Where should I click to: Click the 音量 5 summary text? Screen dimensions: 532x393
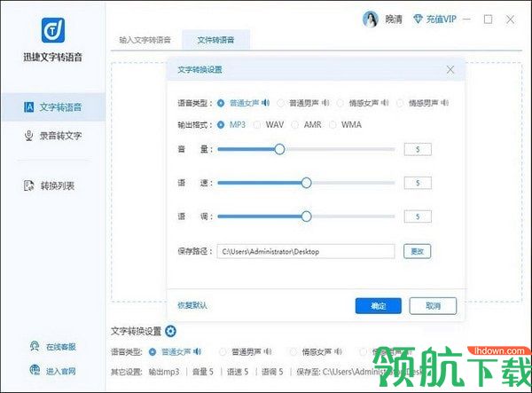[203, 372]
